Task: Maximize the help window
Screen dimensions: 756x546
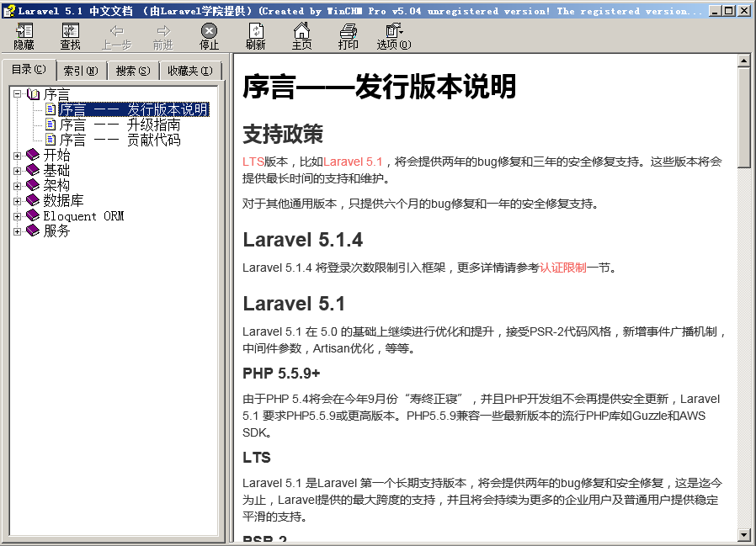Action: [x=729, y=11]
